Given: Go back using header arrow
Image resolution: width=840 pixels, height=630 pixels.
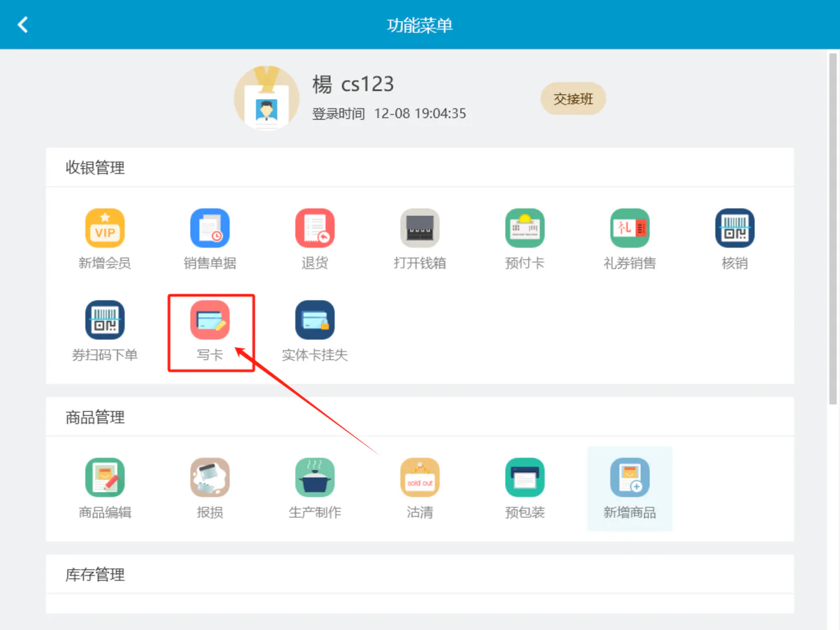Looking at the screenshot, I should click(x=23, y=24).
